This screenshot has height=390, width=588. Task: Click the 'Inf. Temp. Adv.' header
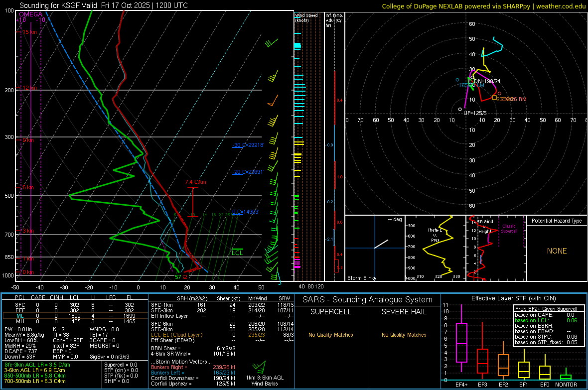pos(334,20)
